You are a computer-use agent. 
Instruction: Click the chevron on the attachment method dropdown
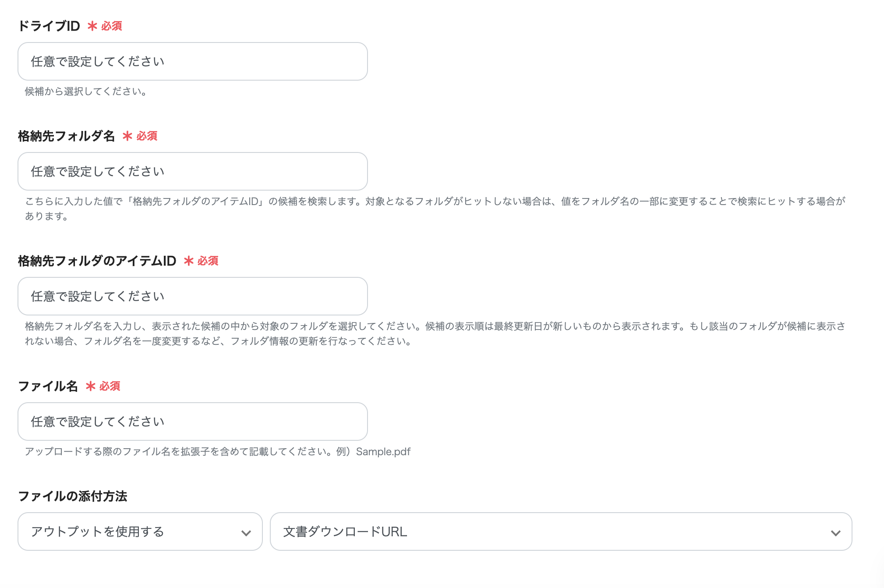[x=245, y=531]
